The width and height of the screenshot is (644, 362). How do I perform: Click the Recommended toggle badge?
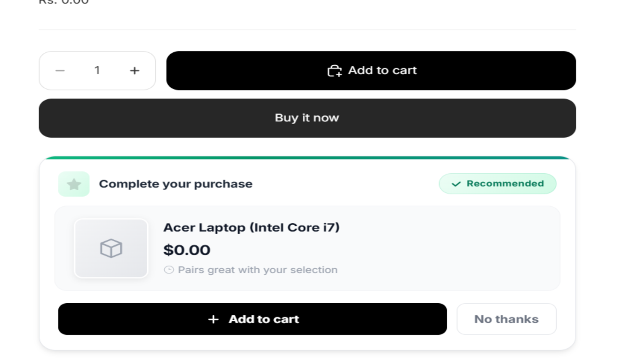pyautogui.click(x=497, y=184)
